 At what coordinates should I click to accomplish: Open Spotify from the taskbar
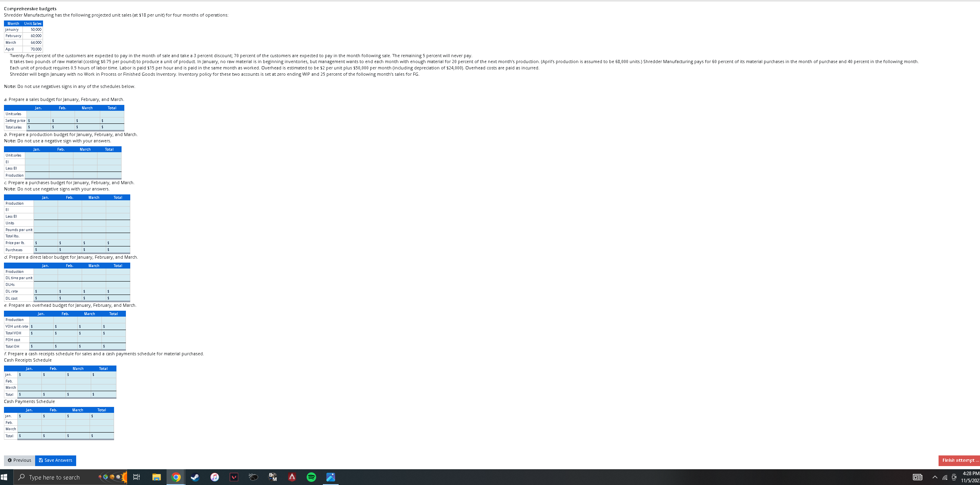coord(311,477)
